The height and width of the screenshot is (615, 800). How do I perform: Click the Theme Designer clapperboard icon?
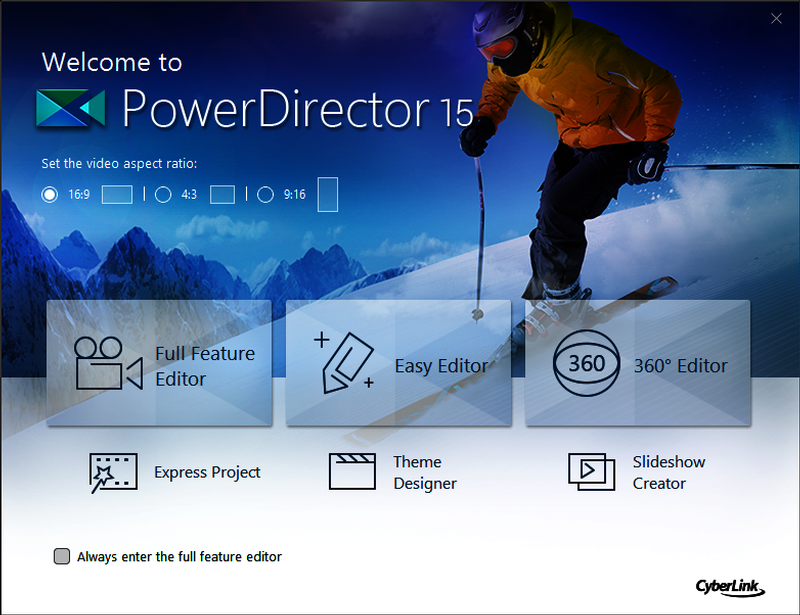click(352, 472)
